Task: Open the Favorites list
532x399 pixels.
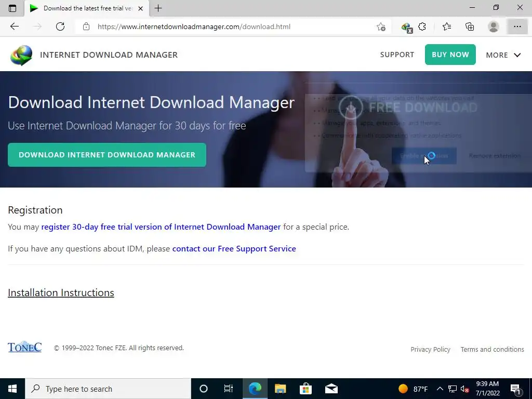Action: pyautogui.click(x=447, y=26)
